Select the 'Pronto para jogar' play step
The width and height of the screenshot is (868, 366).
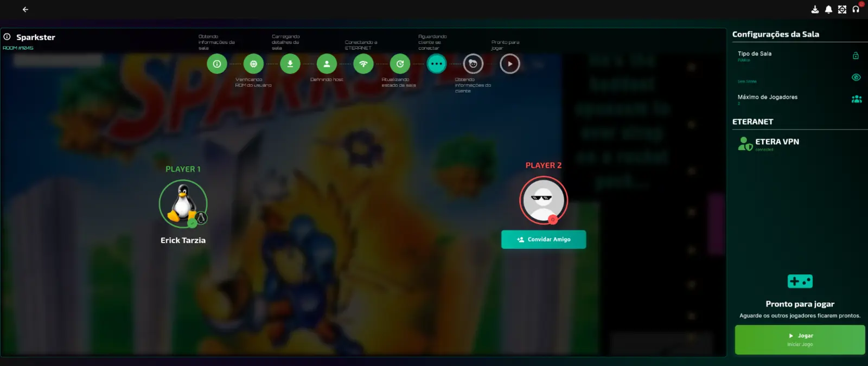(510, 63)
